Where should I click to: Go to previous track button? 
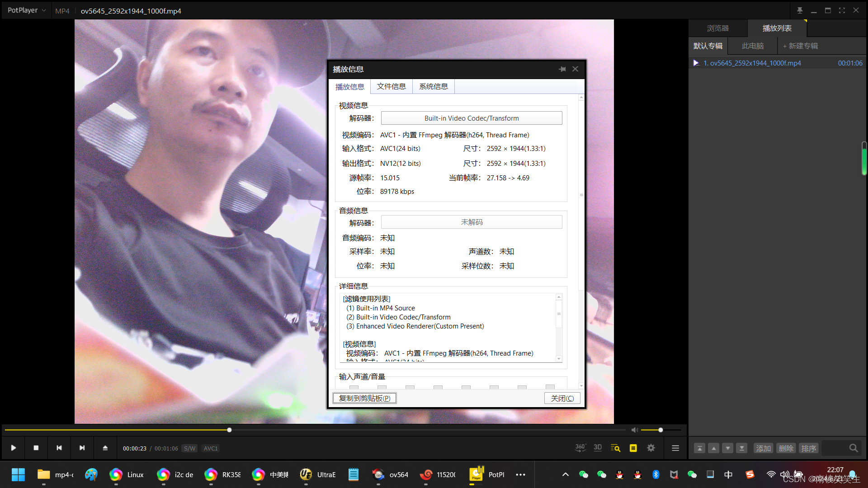pyautogui.click(x=59, y=448)
